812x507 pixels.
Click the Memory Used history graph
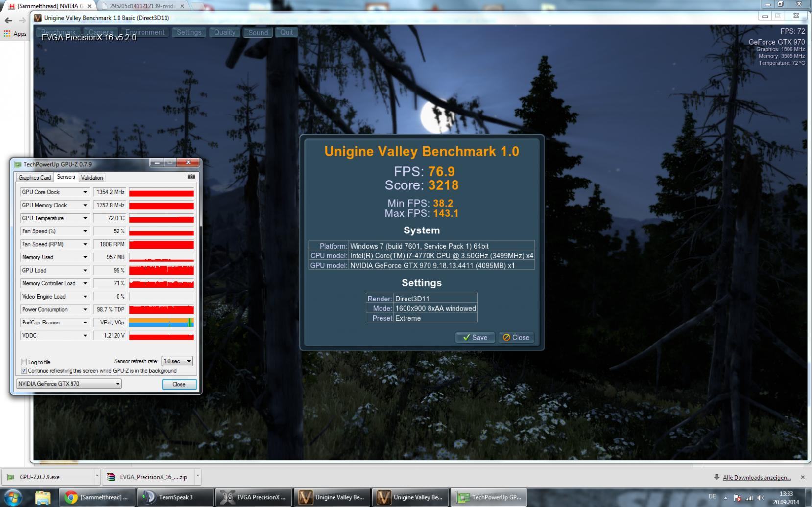pyautogui.click(x=162, y=257)
